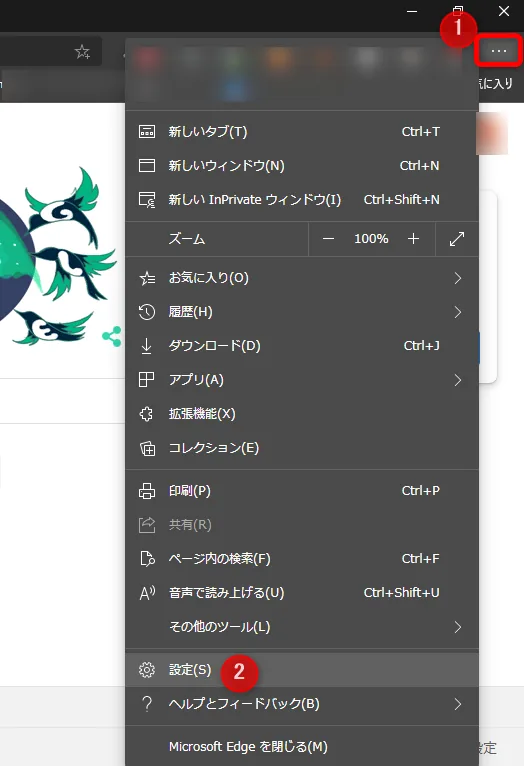This screenshot has height=766, width=524.
Task: Select 音声で読み上げる(U) menu item
Action: (302, 593)
